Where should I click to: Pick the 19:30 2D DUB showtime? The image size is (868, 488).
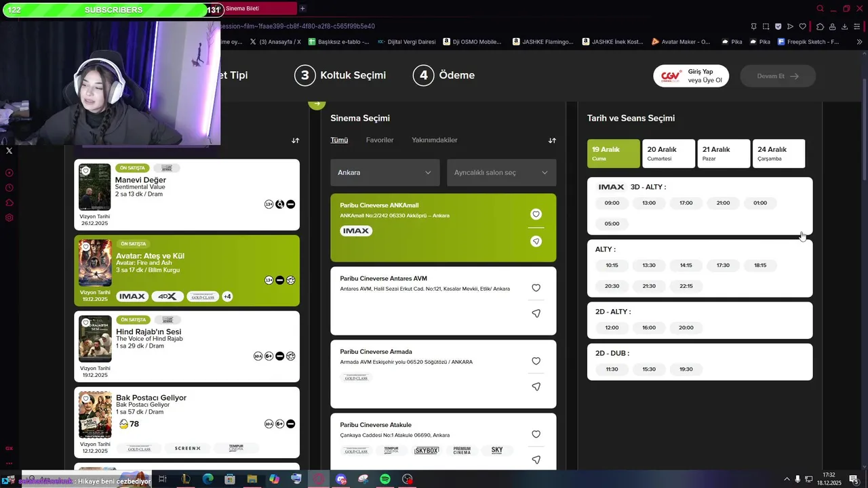click(x=686, y=369)
